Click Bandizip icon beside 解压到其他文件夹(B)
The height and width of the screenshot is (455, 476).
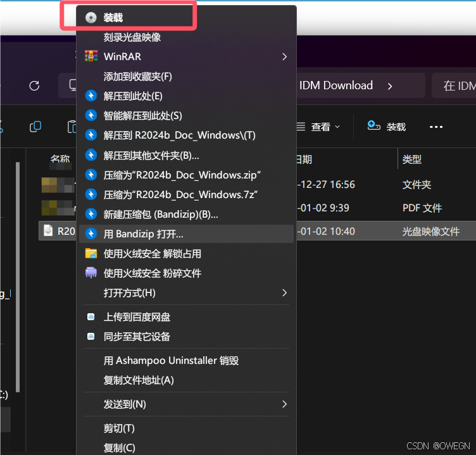pyautogui.click(x=91, y=155)
